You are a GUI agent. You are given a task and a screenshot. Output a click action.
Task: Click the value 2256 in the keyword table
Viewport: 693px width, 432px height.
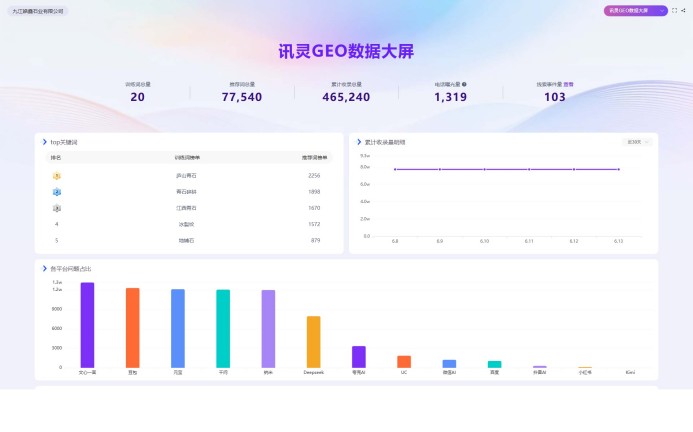[x=314, y=176]
